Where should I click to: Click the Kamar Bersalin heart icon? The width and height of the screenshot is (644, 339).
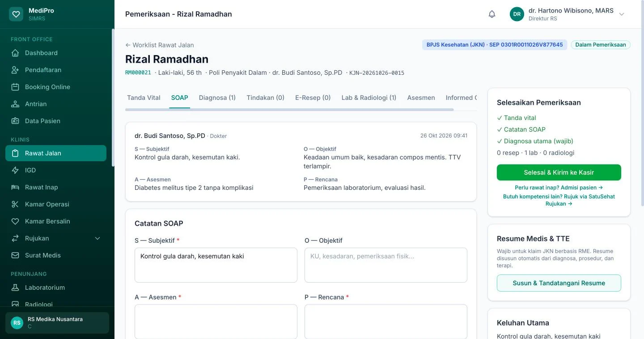click(x=15, y=221)
